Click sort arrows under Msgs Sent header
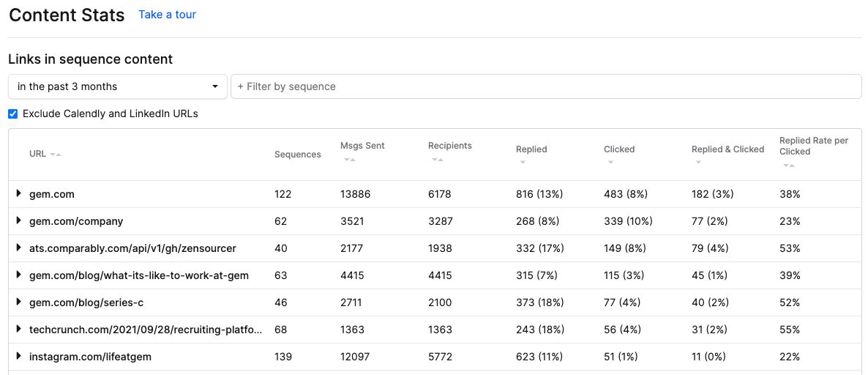Screen dimensions: 868x375 point(349,159)
